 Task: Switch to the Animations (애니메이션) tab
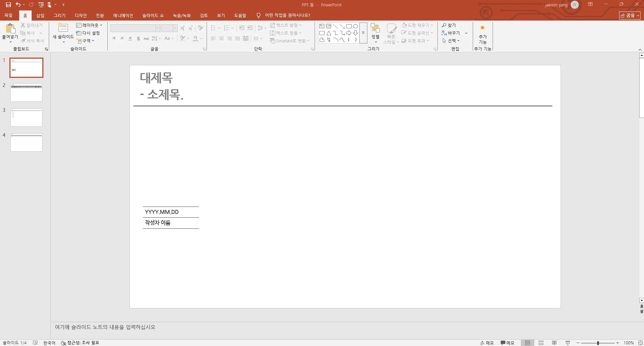(123, 15)
